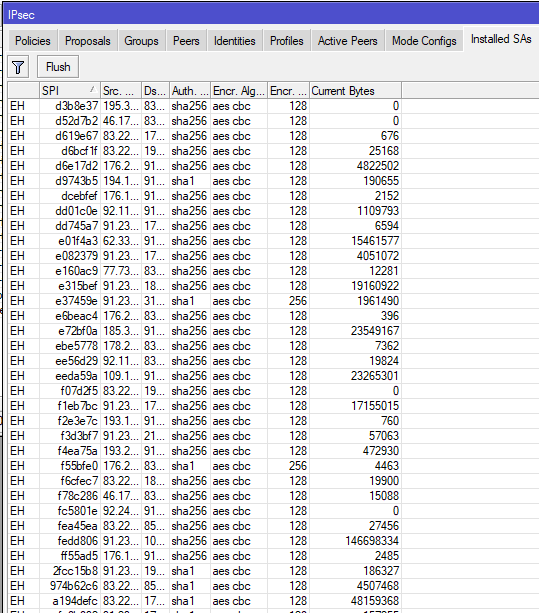Image resolution: width=539 pixels, height=613 pixels.
Task: Select the Mode Configs tab
Action: point(424,41)
